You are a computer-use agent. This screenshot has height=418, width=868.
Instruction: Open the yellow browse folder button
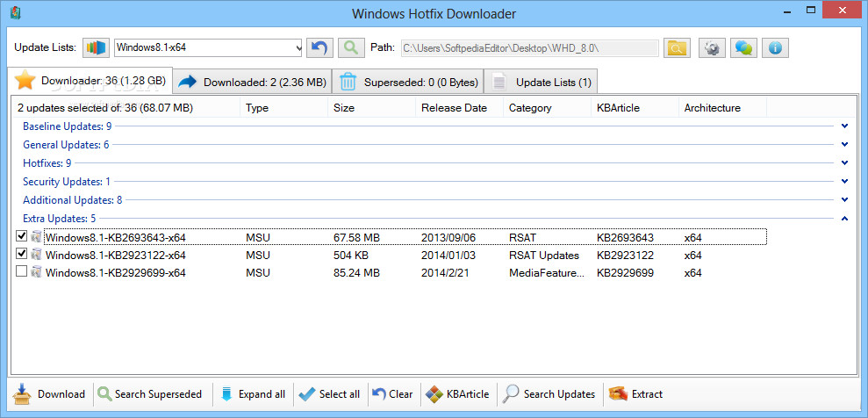pyautogui.click(x=677, y=47)
